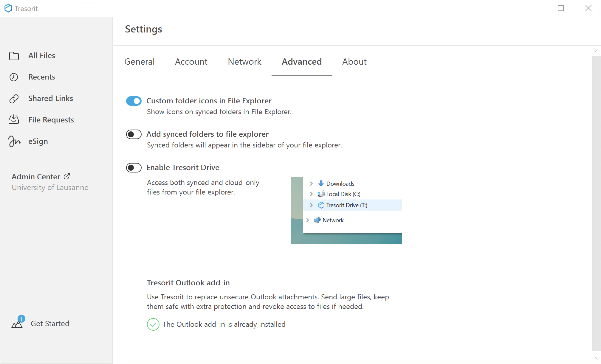Image resolution: width=601 pixels, height=364 pixels.
Task: Click the Tresorit logo icon
Action: tap(8, 8)
